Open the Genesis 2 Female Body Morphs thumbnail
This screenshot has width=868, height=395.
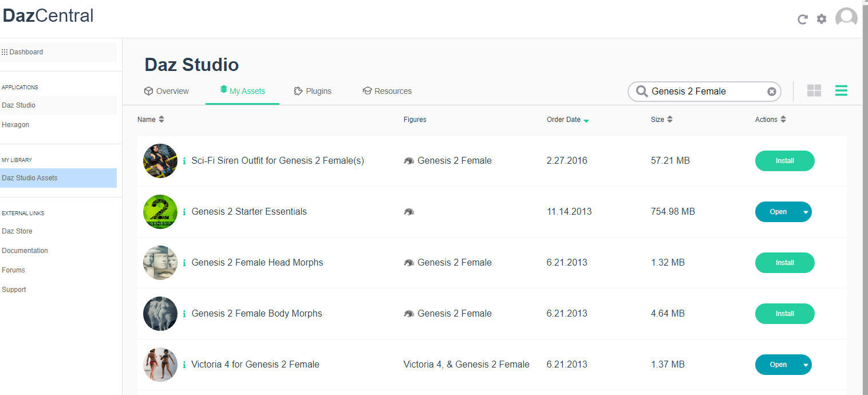click(160, 314)
